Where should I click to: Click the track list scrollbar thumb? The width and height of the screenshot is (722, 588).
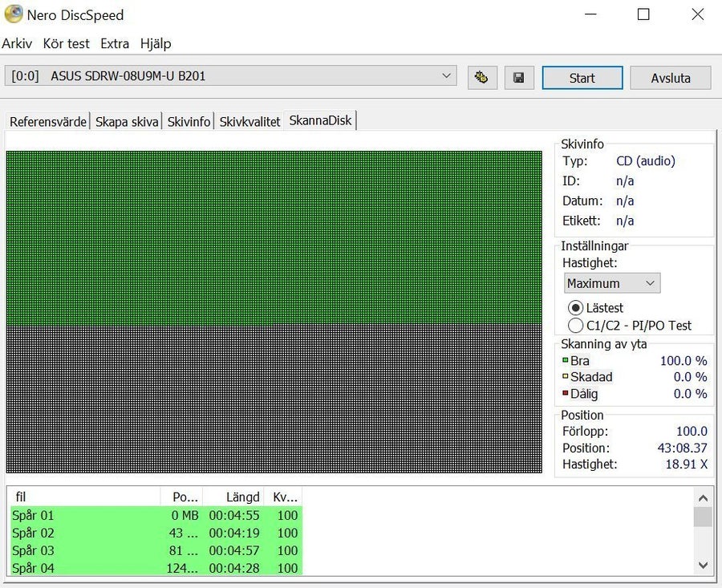pos(703,517)
